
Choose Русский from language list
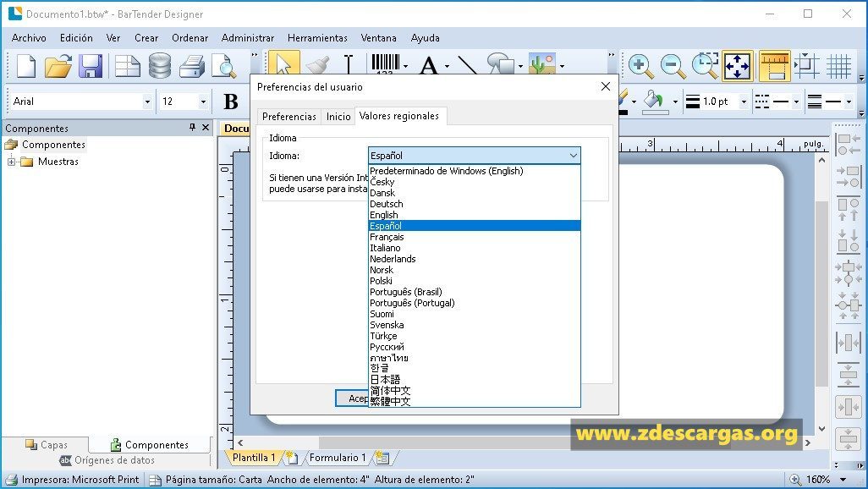pyautogui.click(x=475, y=347)
